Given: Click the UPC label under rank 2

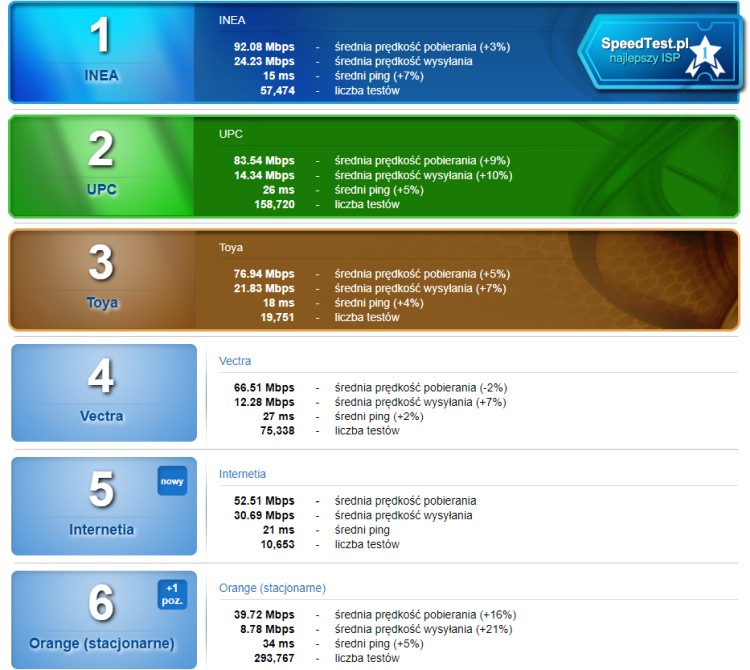Looking at the screenshot, I should [x=101, y=189].
